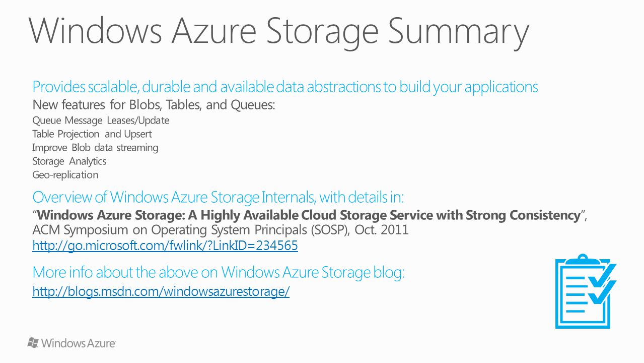Click the bold paper title about Strong Consistency

point(309,215)
